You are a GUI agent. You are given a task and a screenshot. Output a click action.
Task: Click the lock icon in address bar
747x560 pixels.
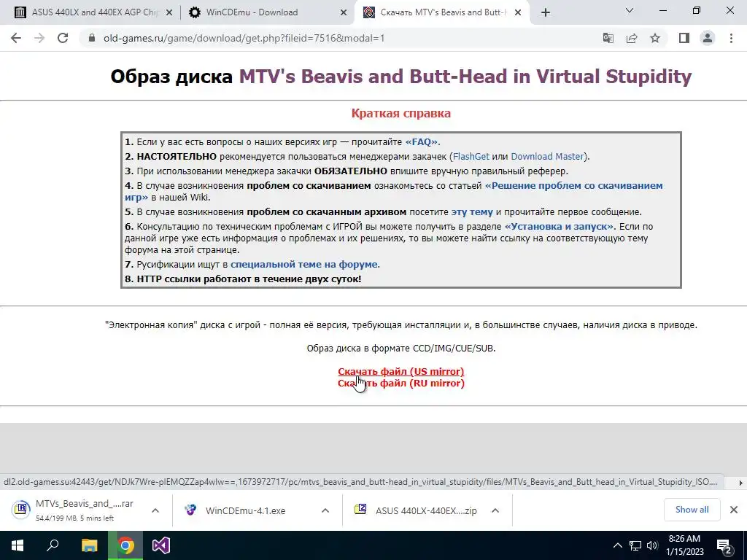tap(93, 38)
